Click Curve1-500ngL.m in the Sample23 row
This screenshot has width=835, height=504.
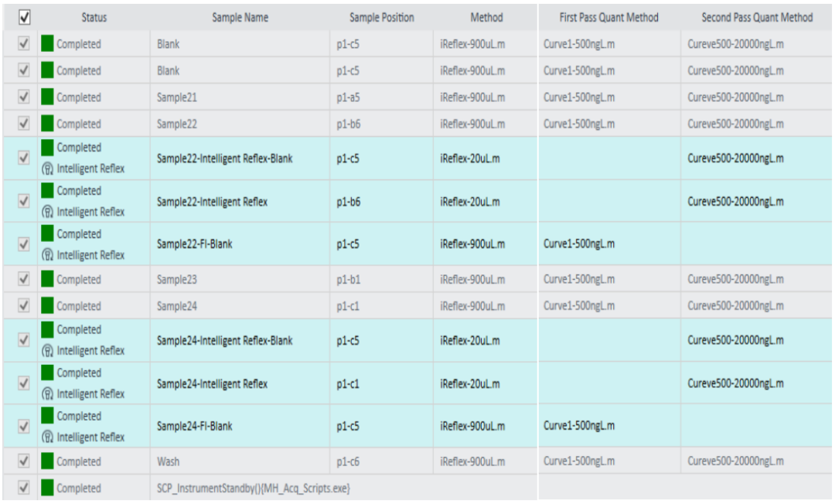579,279
